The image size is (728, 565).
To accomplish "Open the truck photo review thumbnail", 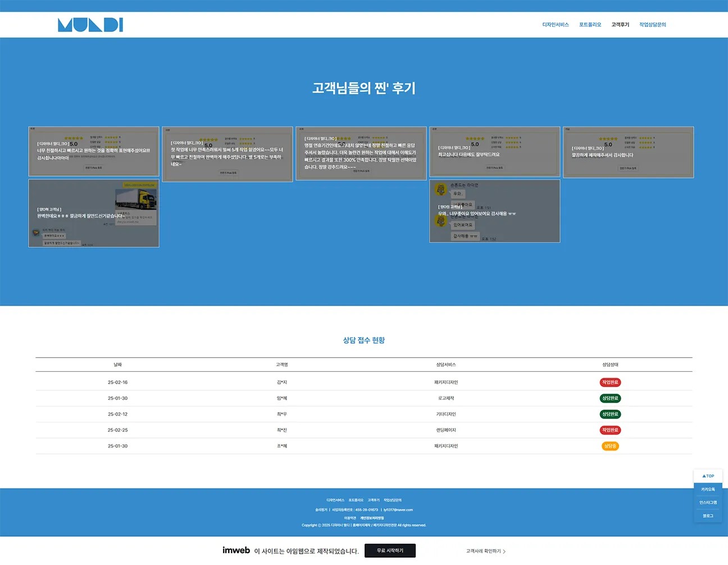I will pos(94,213).
